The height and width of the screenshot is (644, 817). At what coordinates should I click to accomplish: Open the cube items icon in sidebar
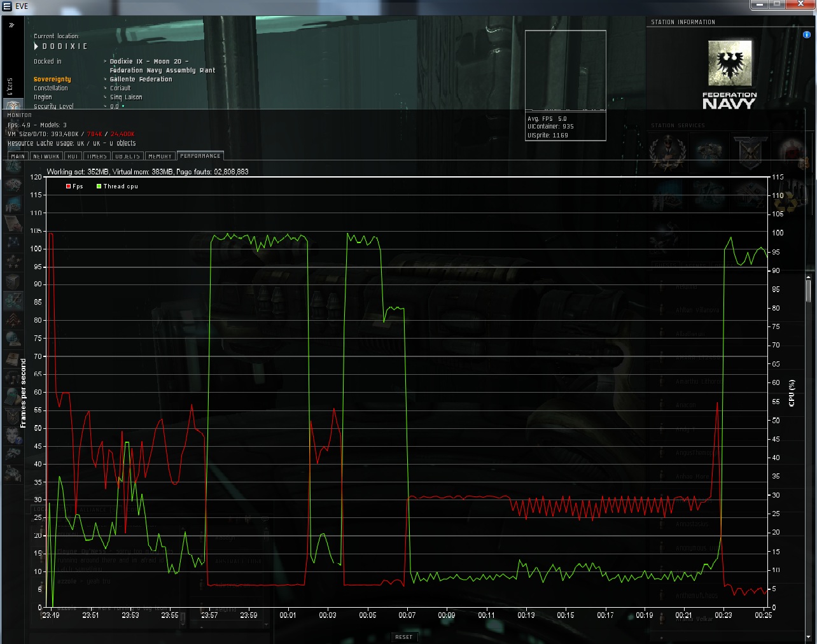(x=13, y=280)
